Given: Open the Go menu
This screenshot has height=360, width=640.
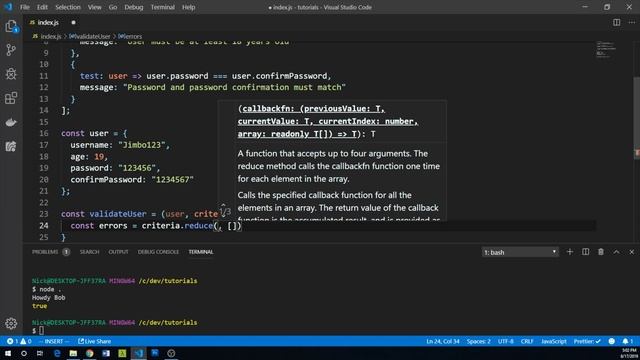Looking at the screenshot, I should click(113, 7).
